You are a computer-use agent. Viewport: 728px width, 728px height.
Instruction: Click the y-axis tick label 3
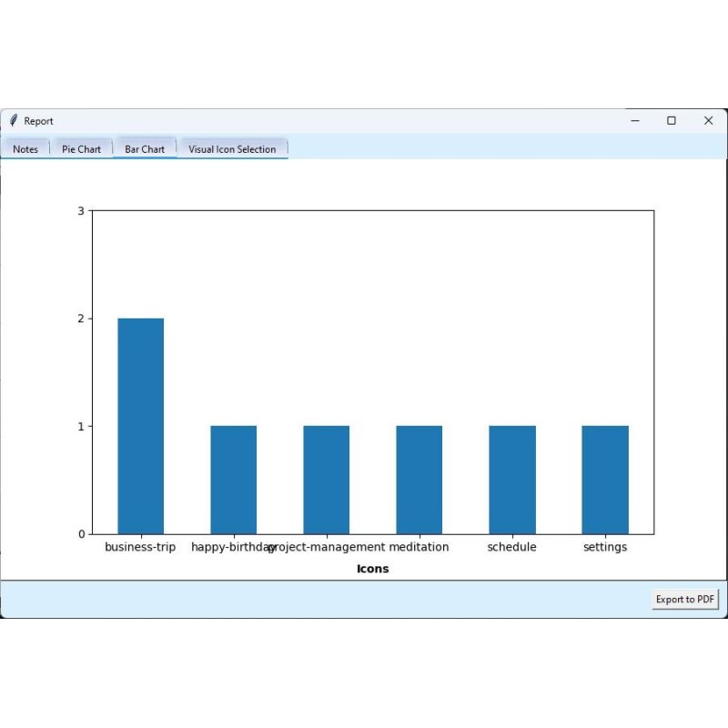coord(81,211)
